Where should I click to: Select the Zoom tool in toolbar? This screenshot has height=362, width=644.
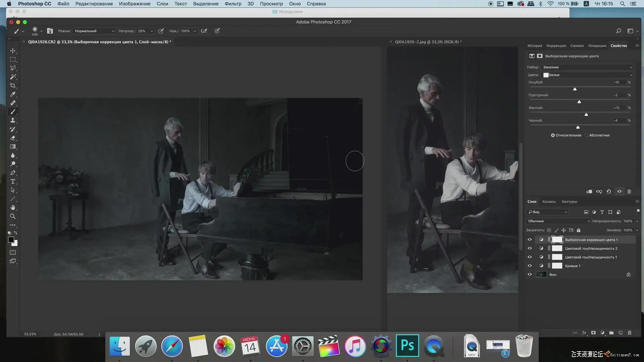13,216
